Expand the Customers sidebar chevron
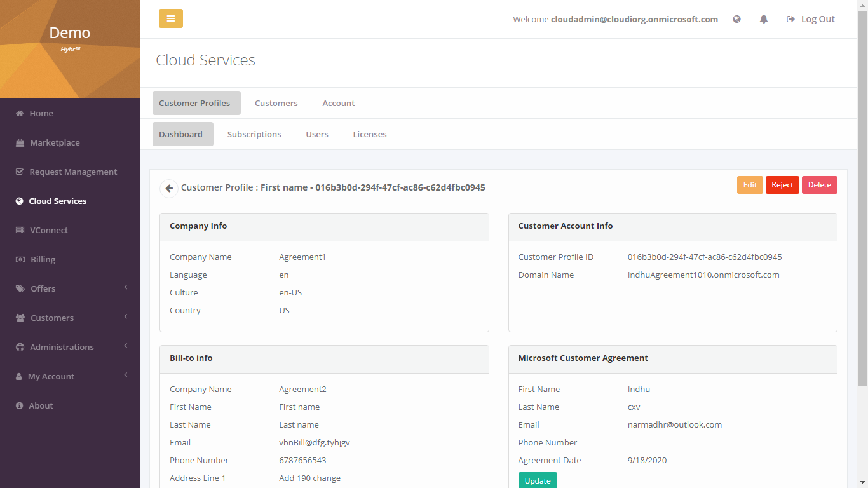 126,316
